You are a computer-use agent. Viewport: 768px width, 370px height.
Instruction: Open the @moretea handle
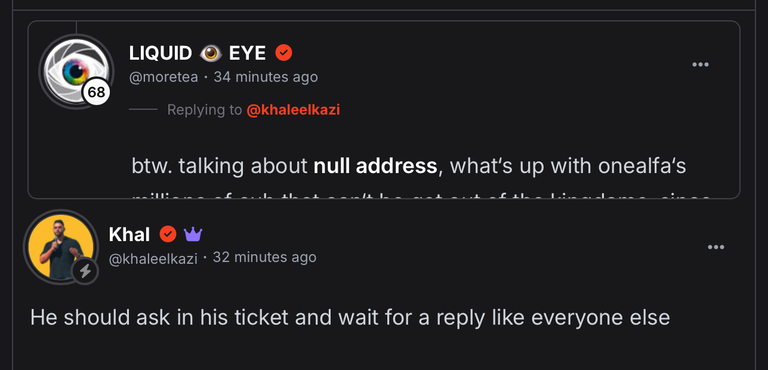point(164,77)
